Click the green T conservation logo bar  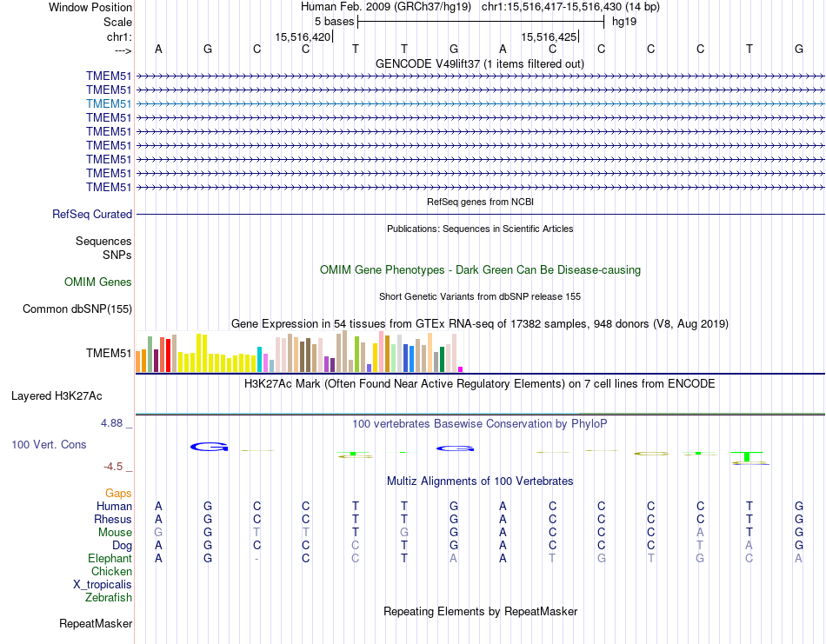point(747,456)
